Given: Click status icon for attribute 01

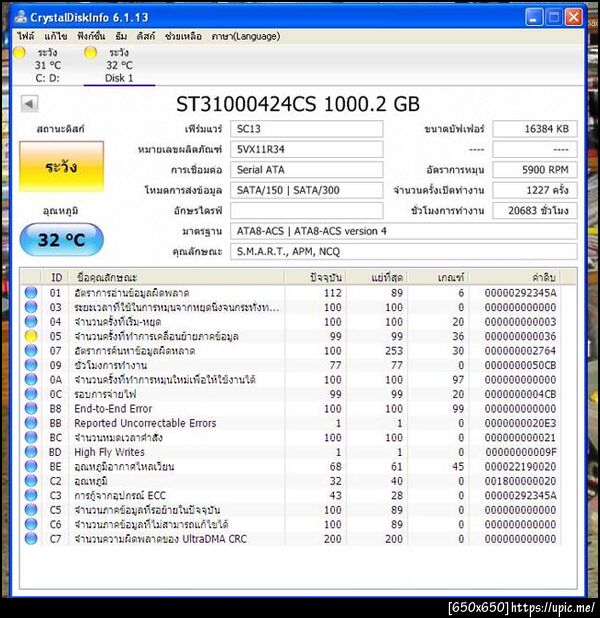Looking at the screenshot, I should pos(31,293).
